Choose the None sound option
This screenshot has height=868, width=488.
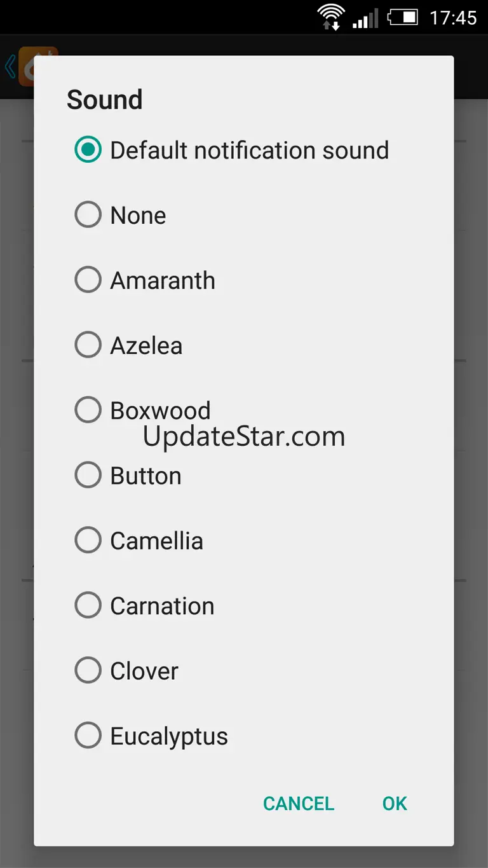pyautogui.click(x=88, y=215)
